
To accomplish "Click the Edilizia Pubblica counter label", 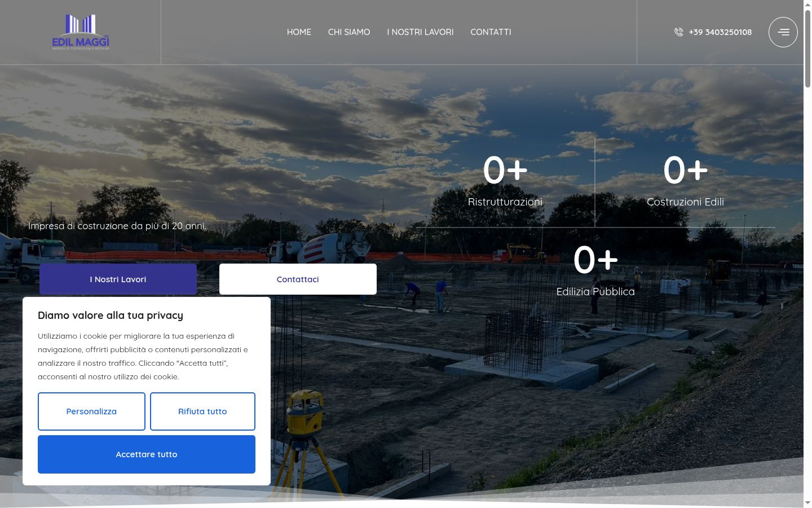I will pos(595,291).
